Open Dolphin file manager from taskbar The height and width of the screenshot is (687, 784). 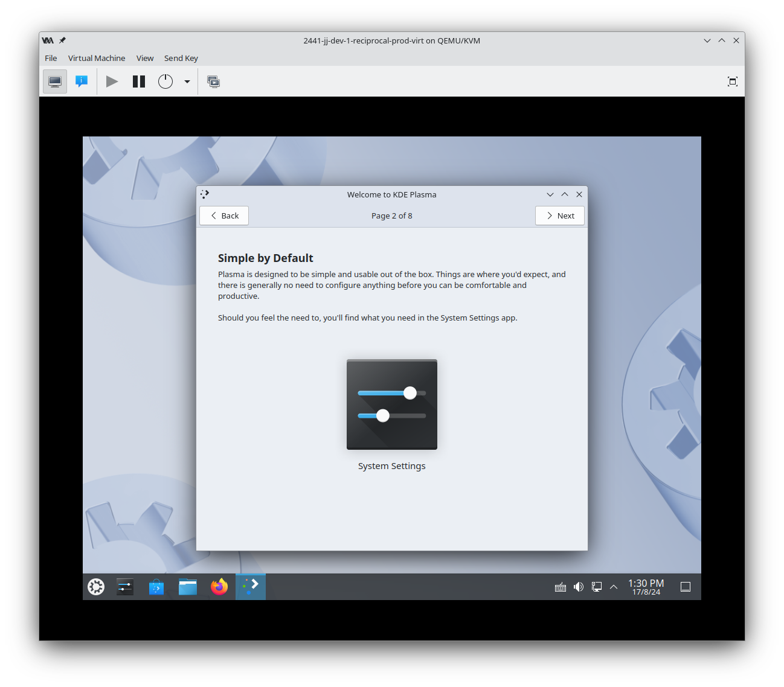click(188, 587)
